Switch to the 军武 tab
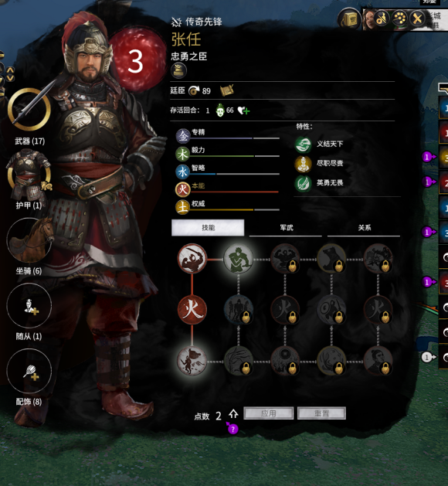Image resolution: width=448 pixels, height=486 pixels. click(286, 228)
